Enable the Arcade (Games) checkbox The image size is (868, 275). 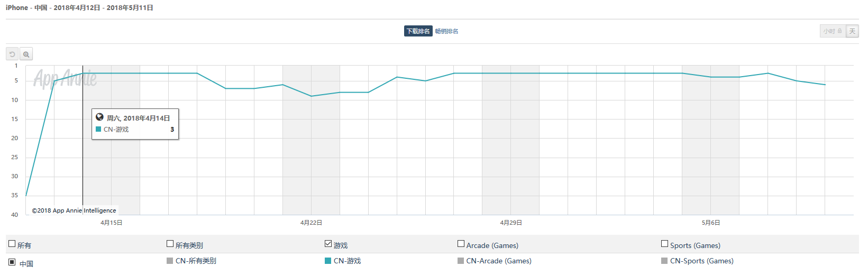point(461,244)
